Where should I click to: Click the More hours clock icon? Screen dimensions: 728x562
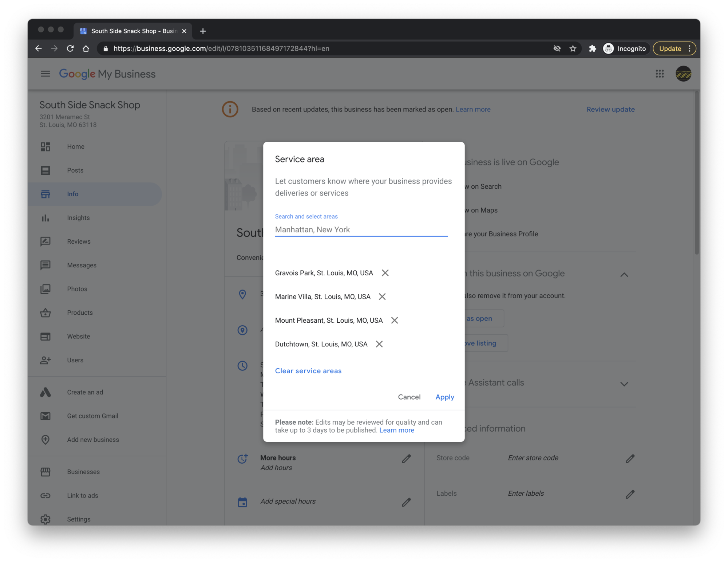(x=242, y=459)
